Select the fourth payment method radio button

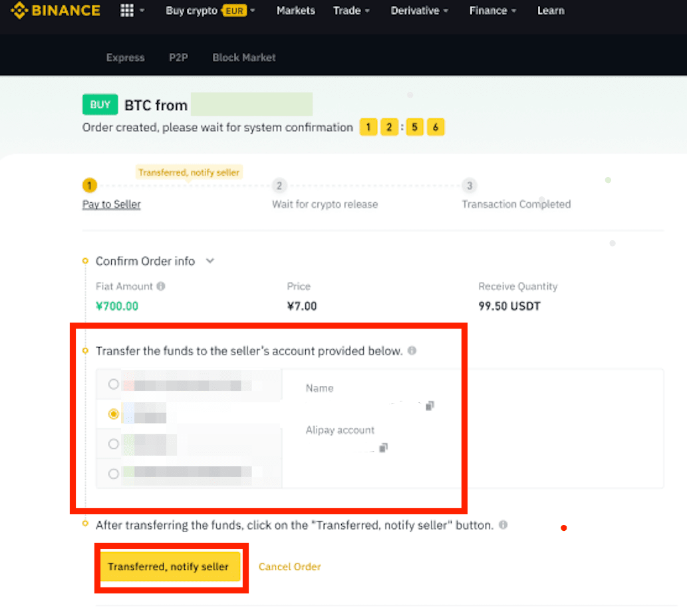(x=114, y=474)
